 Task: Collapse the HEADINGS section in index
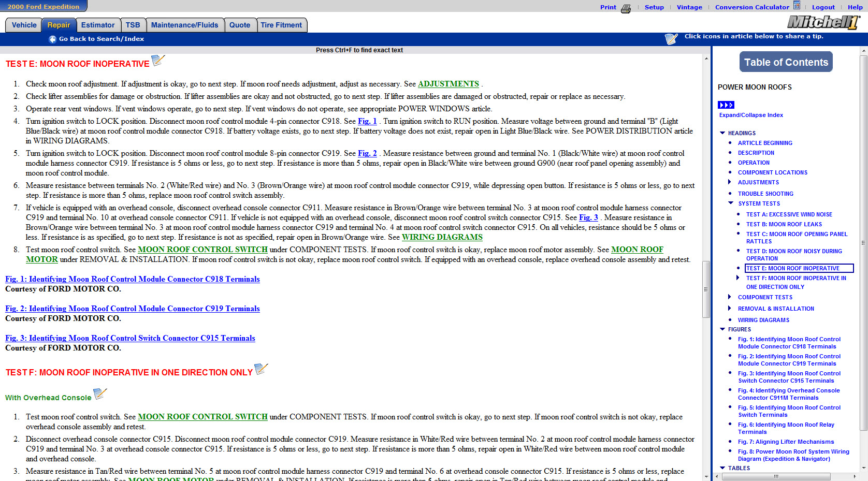click(x=722, y=133)
